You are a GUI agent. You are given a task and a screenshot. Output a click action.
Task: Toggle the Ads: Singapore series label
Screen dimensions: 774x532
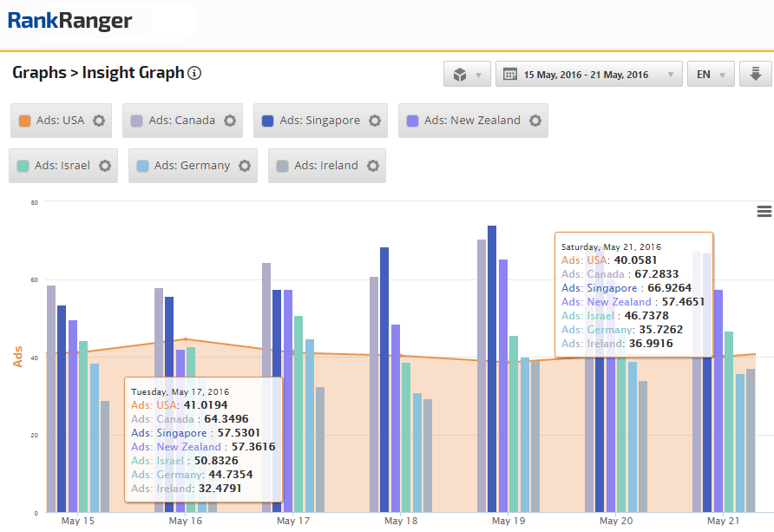point(319,121)
